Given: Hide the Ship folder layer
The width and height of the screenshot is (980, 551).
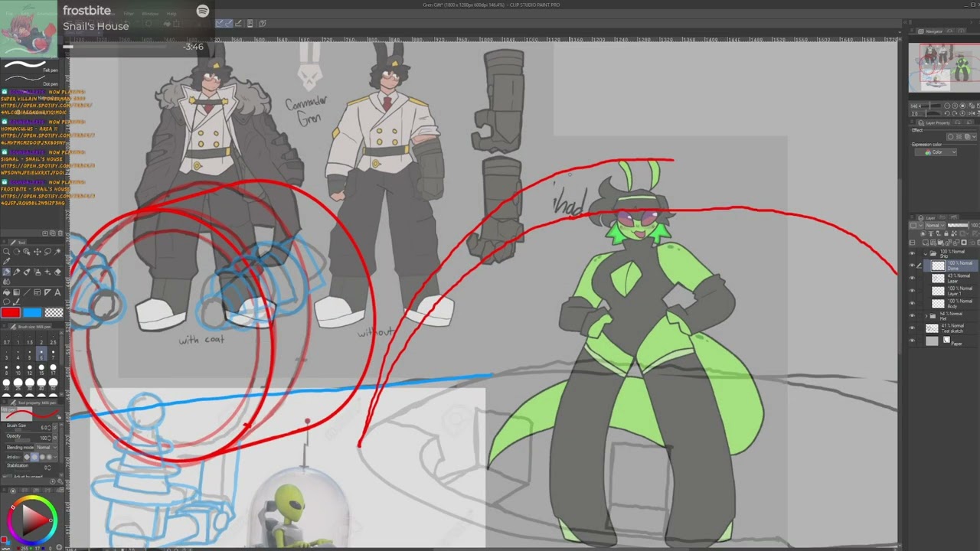Looking at the screenshot, I should pyautogui.click(x=911, y=253).
